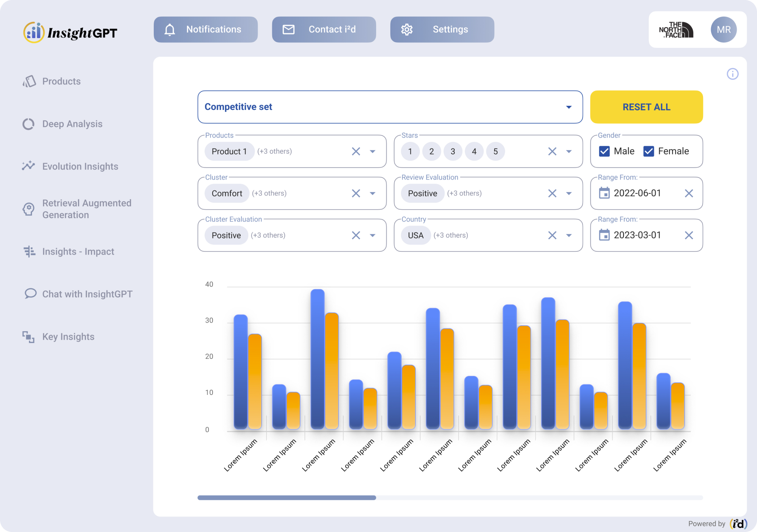Screen dimensions: 757x532
Task: Expand the Competitive set dropdown
Action: [568, 107]
